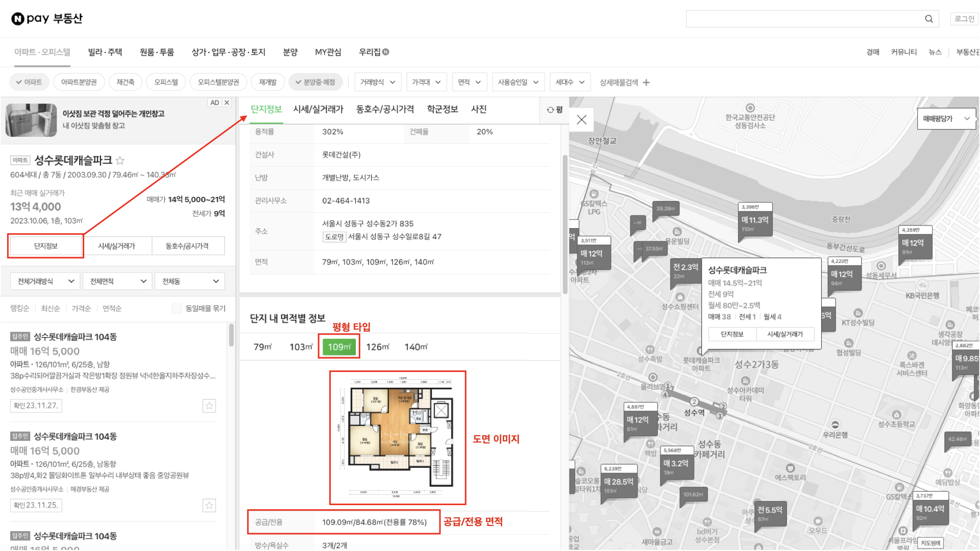The width and height of the screenshot is (980, 551).
Task: Open the 학군정보 tab
Action: click(x=442, y=109)
